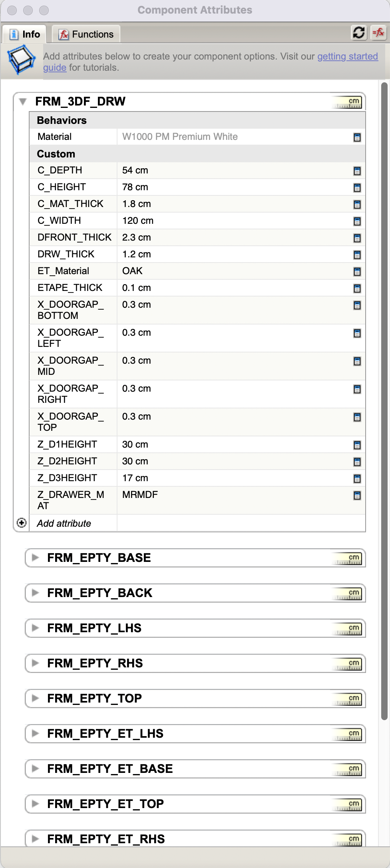Switch to the Functions tab
Image resolution: width=390 pixels, height=868 pixels.
coord(86,34)
